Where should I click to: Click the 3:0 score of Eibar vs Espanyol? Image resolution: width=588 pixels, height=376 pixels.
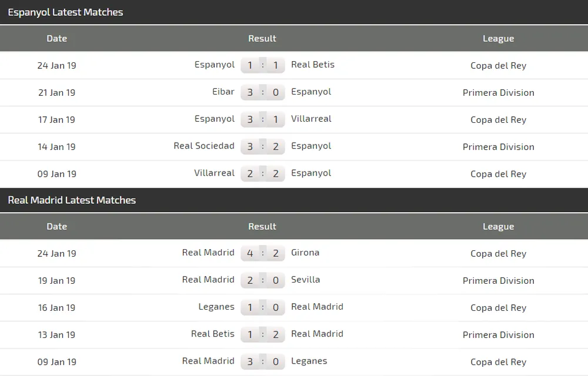click(x=262, y=92)
